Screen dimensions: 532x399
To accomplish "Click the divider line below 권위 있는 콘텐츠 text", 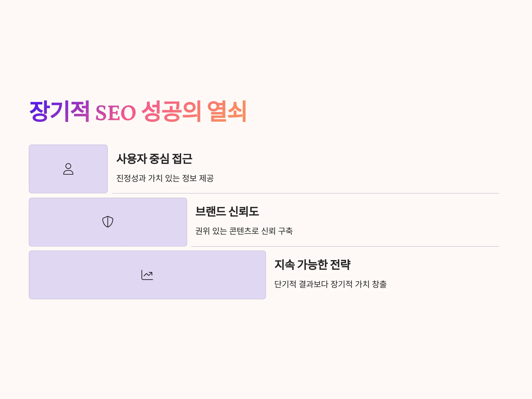I will click(x=345, y=246).
